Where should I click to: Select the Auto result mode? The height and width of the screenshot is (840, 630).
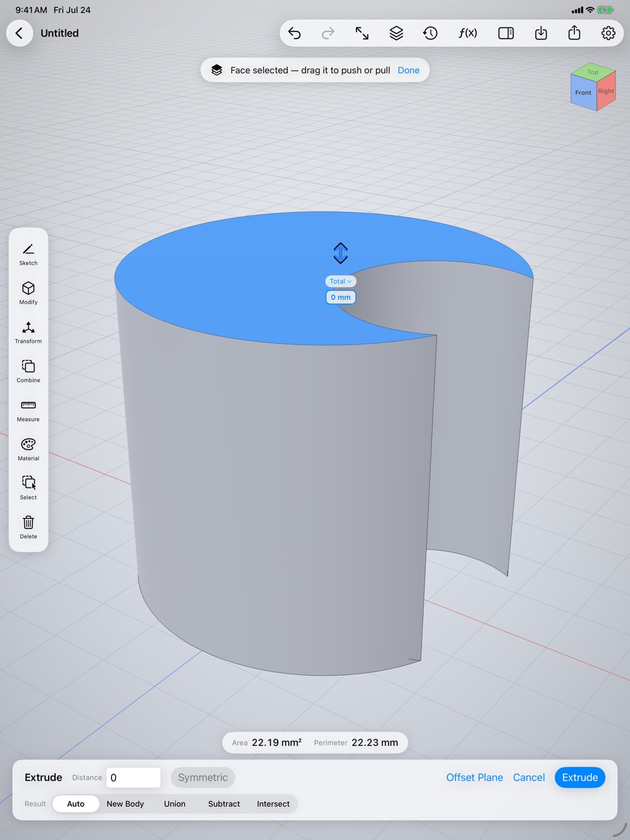76,804
